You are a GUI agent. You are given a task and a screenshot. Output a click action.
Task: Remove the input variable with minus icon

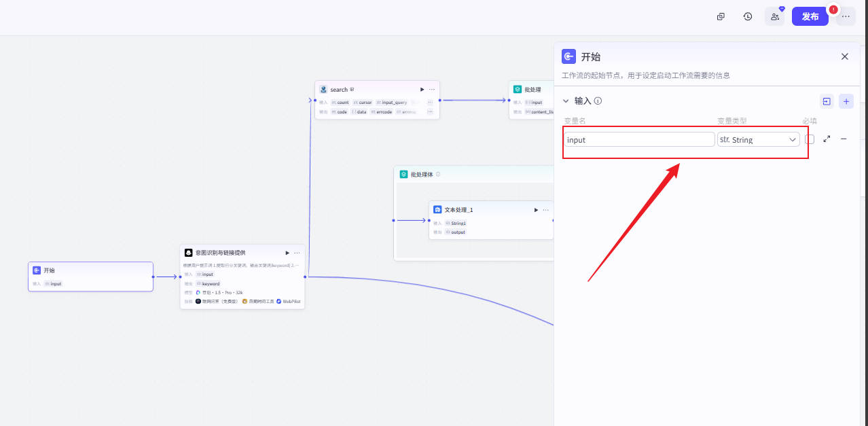coord(844,139)
